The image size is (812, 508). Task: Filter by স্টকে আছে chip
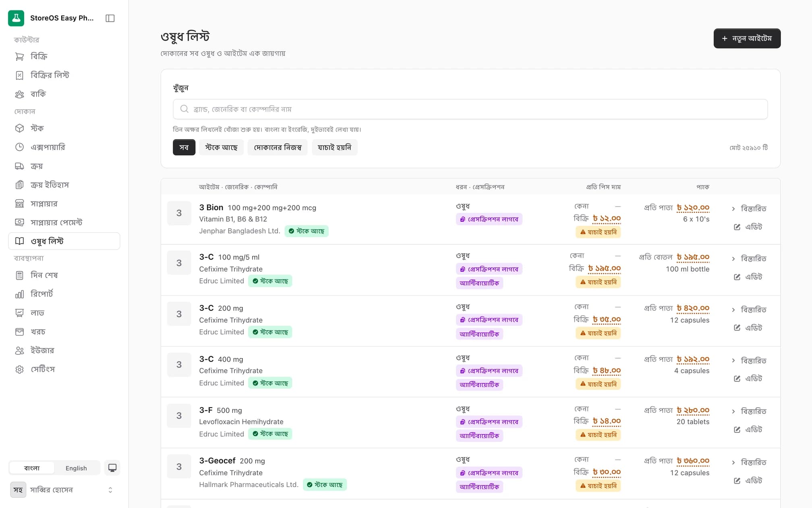221,147
